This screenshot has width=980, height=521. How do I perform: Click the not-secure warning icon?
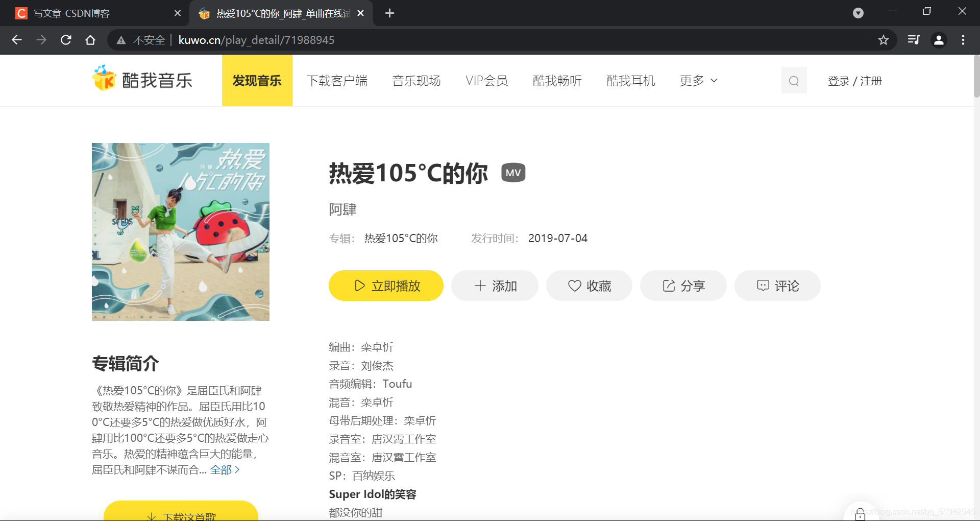click(121, 40)
